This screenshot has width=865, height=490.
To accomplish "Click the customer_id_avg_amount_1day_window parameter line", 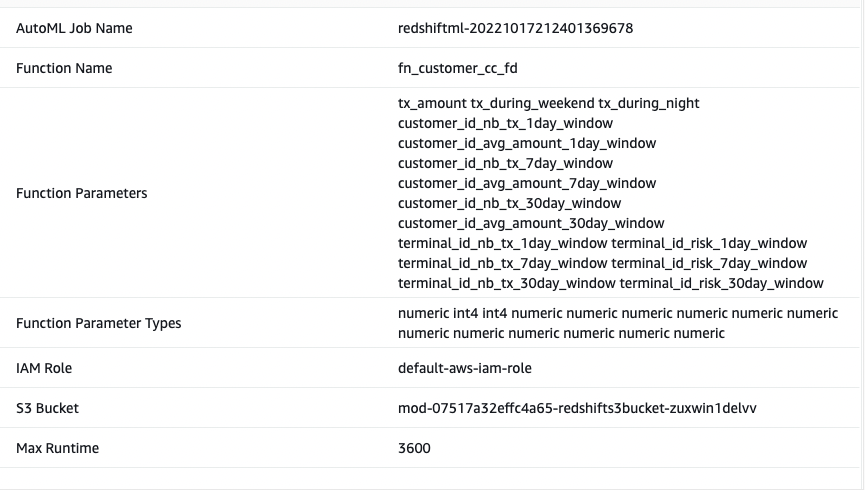I will pyautogui.click(x=527, y=143).
